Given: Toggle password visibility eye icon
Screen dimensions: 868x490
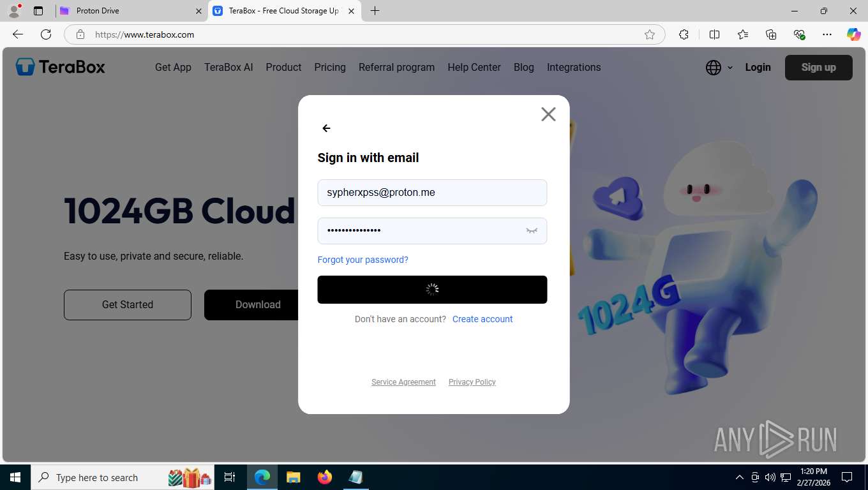Looking at the screenshot, I should (x=532, y=230).
